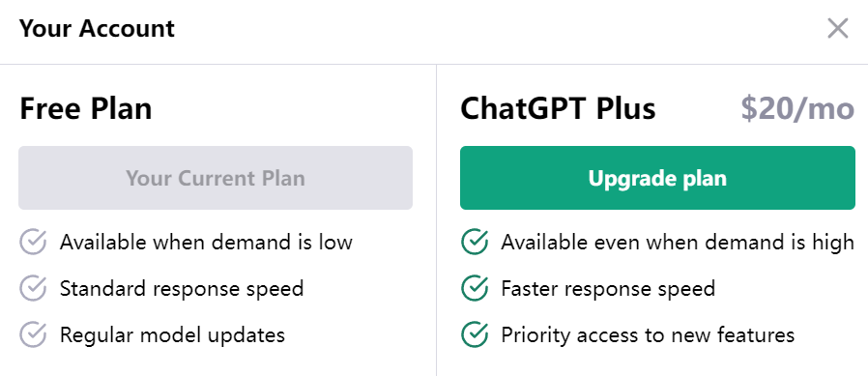The height and width of the screenshot is (376, 868).
Task: Click the green checkmark beside Faster response speed
Action: click(475, 288)
